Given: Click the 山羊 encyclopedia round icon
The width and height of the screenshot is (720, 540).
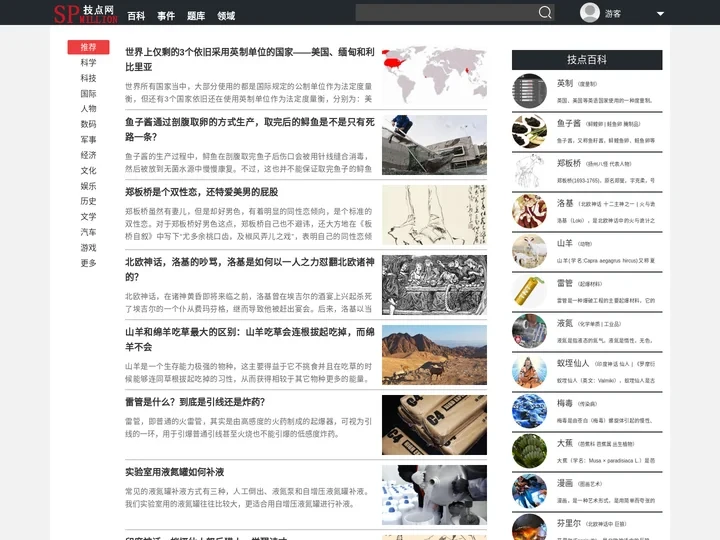Looking at the screenshot, I should click(x=529, y=251).
